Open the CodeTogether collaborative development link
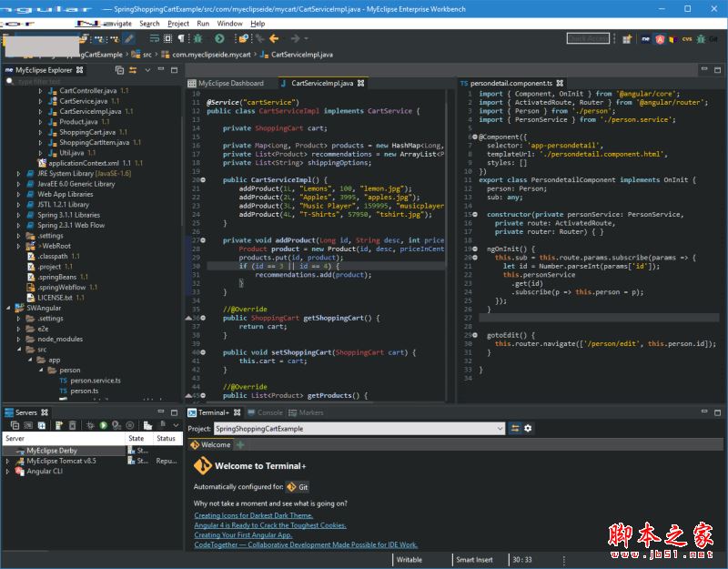728x569 pixels. pos(306,544)
